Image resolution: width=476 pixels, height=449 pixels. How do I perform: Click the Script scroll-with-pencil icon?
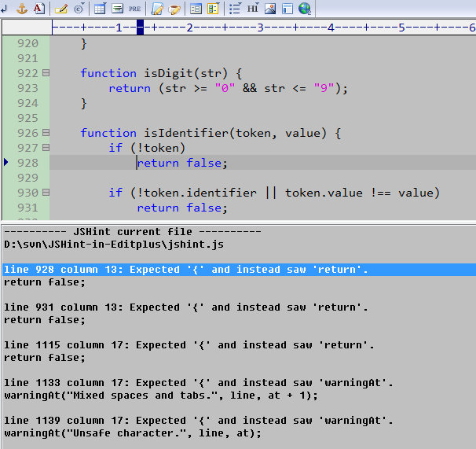tap(157, 9)
